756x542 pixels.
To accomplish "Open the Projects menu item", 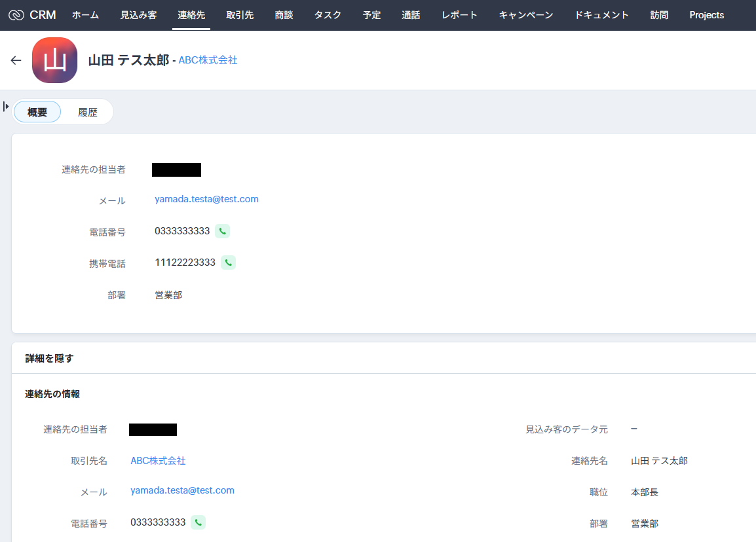I will (x=706, y=15).
